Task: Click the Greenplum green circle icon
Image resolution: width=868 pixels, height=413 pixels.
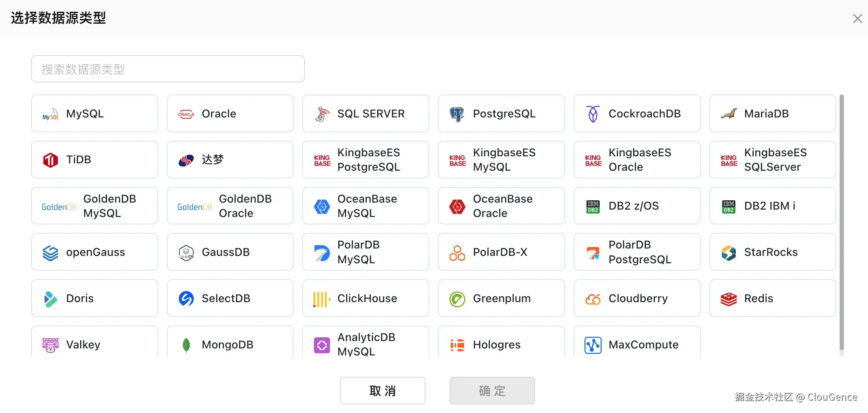Action: 457,299
